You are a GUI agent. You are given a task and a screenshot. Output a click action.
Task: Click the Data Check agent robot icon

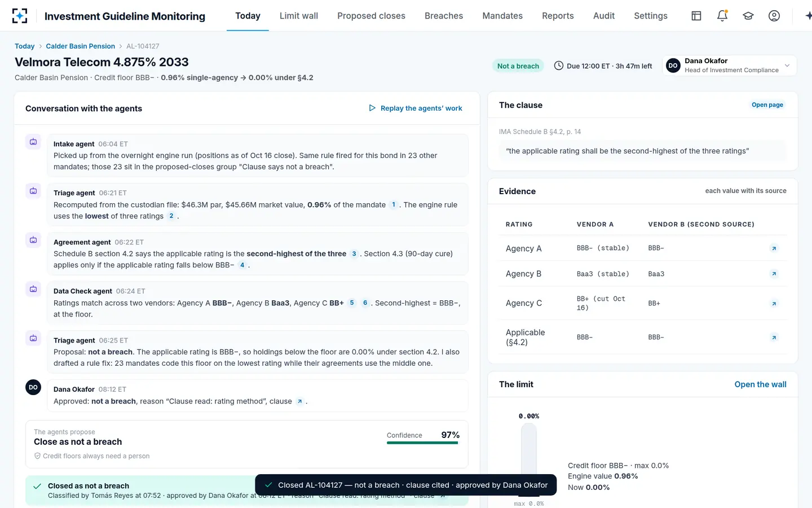coord(33,289)
